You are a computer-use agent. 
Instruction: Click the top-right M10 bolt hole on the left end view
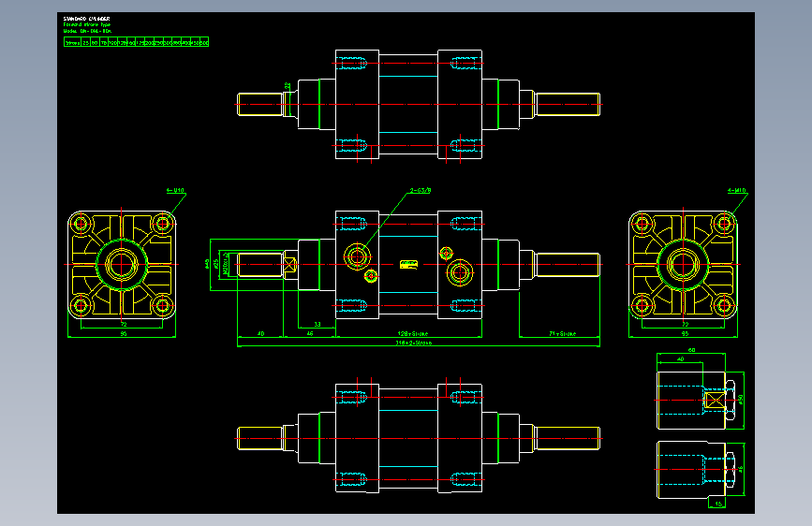[163, 225]
